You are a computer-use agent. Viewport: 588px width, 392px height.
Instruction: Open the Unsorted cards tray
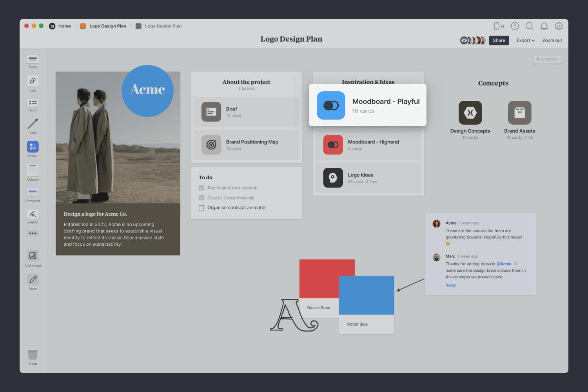[x=547, y=59]
